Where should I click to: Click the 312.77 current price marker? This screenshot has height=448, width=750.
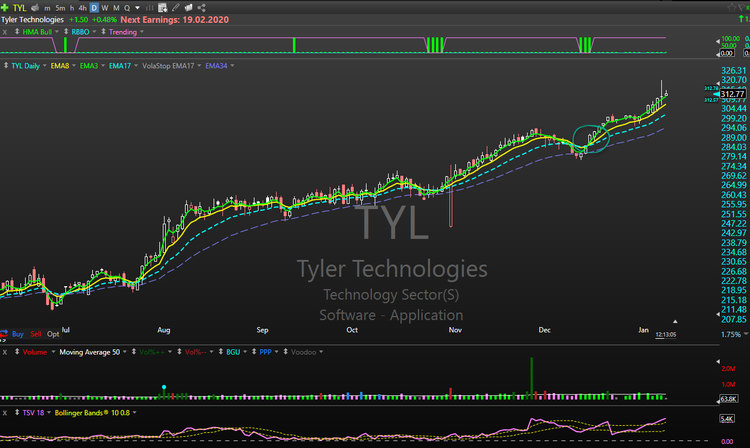coord(732,94)
